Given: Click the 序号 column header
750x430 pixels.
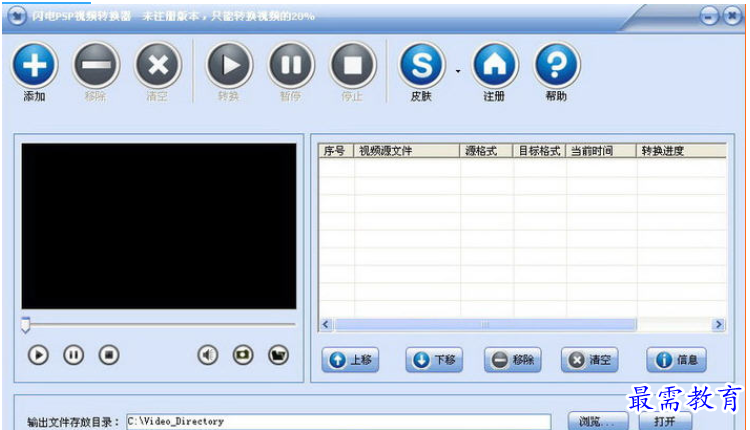Looking at the screenshot, I should (x=336, y=151).
